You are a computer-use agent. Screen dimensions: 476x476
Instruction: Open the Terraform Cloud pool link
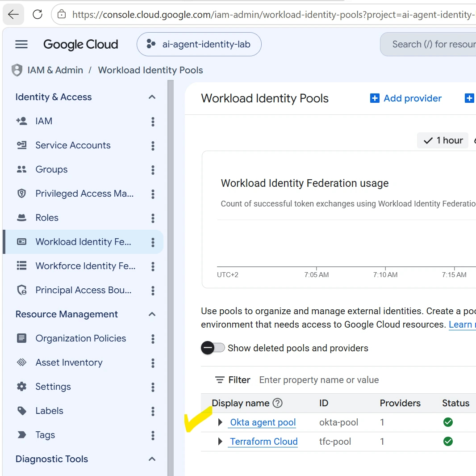tap(264, 442)
